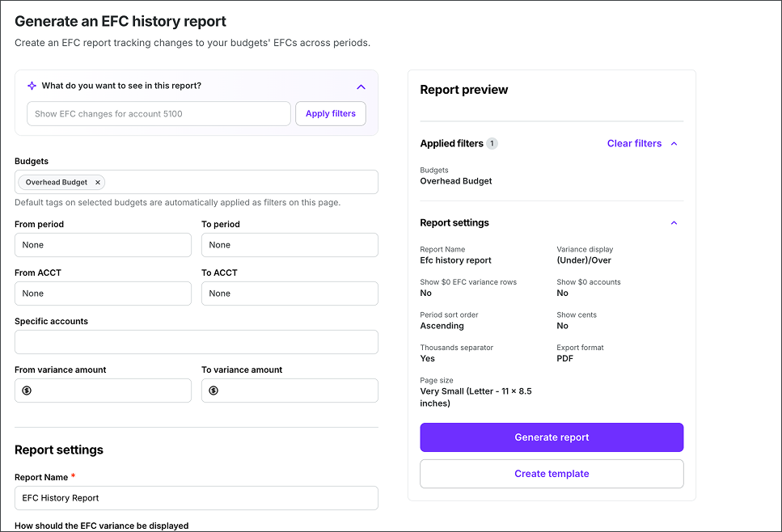Click the Report Name input field
This screenshot has height=532, width=782.
[197, 498]
